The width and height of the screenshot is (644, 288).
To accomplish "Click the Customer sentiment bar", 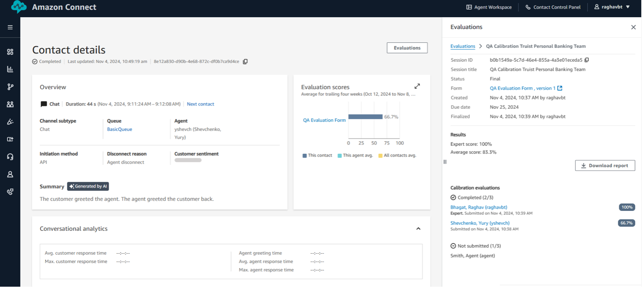I will point(188,160).
